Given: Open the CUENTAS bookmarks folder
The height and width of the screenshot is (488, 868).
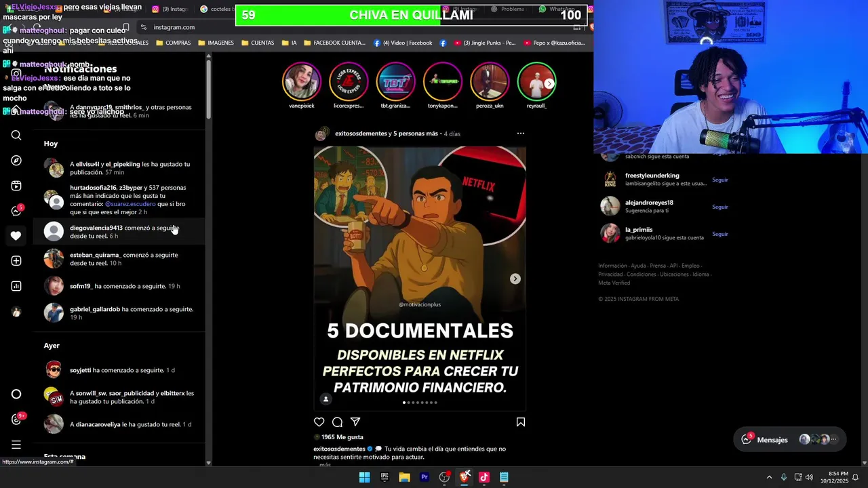Looking at the screenshot, I should tap(257, 43).
